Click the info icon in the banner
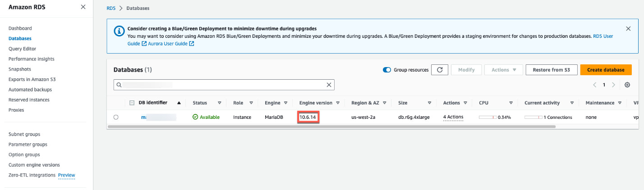Image resolution: width=644 pixels, height=190 pixels. 119,31
